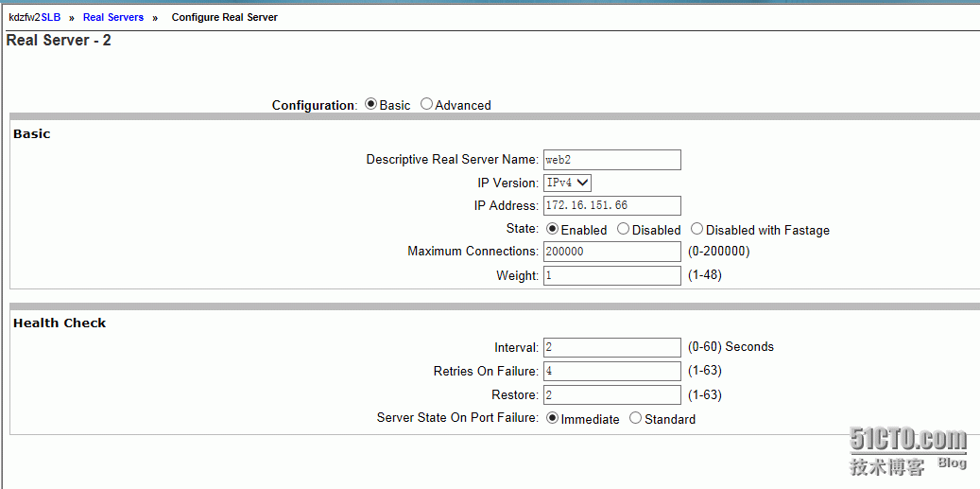Click the Weight input field

point(611,275)
